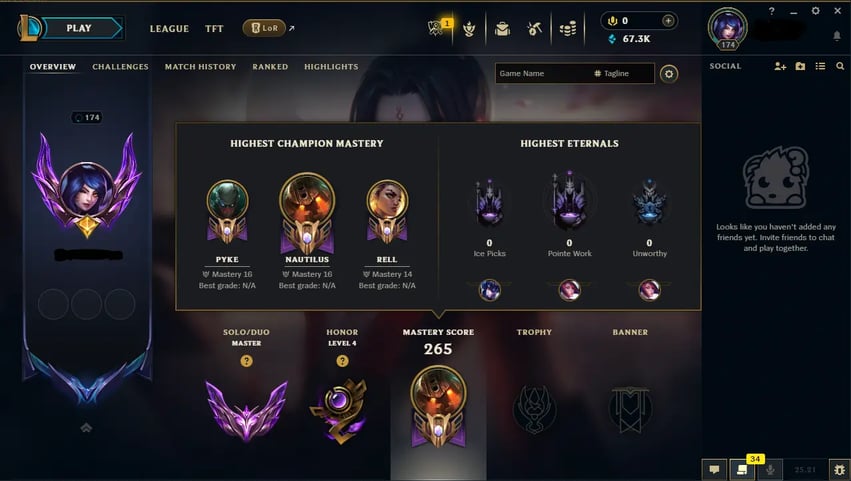
Task: Switch to the Challenges tab
Action: pos(120,67)
